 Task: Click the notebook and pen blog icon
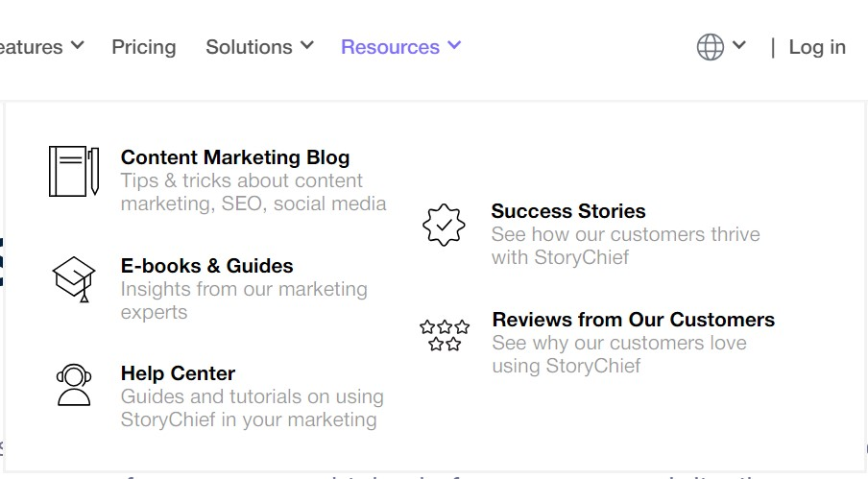tap(74, 171)
